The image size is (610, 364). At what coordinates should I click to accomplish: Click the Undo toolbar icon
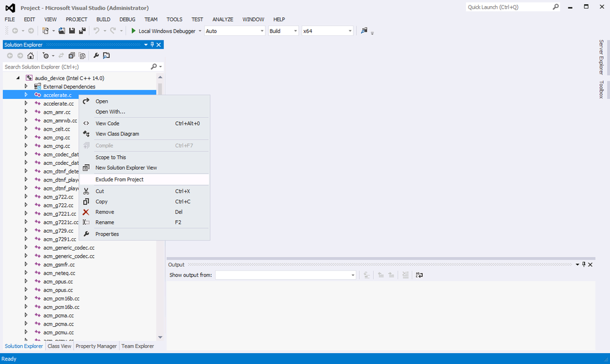click(x=96, y=31)
